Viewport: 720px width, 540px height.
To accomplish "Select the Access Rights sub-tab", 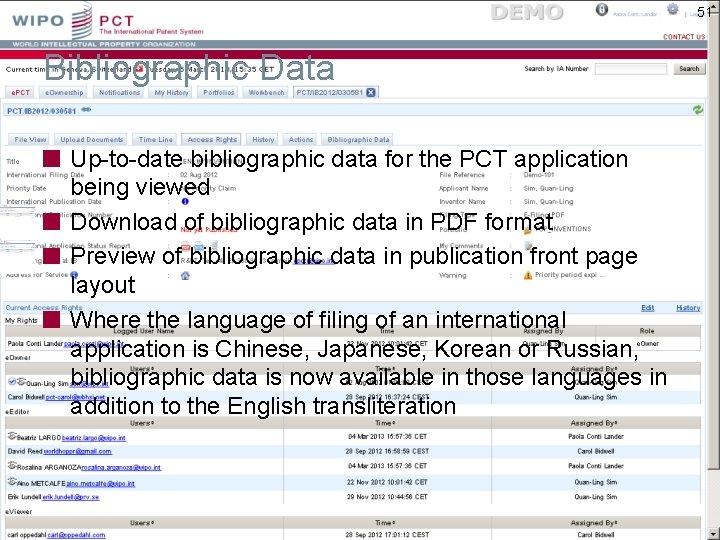I will pyautogui.click(x=212, y=140).
